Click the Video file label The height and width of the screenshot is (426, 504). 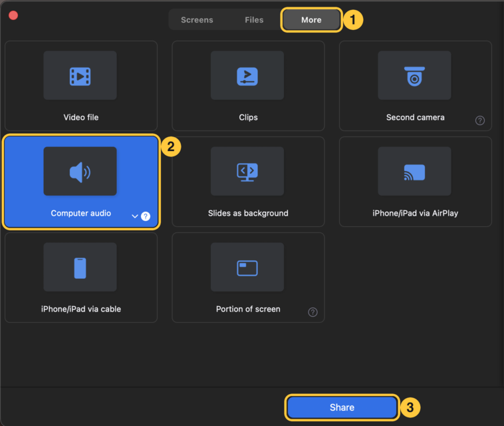pyautogui.click(x=81, y=117)
